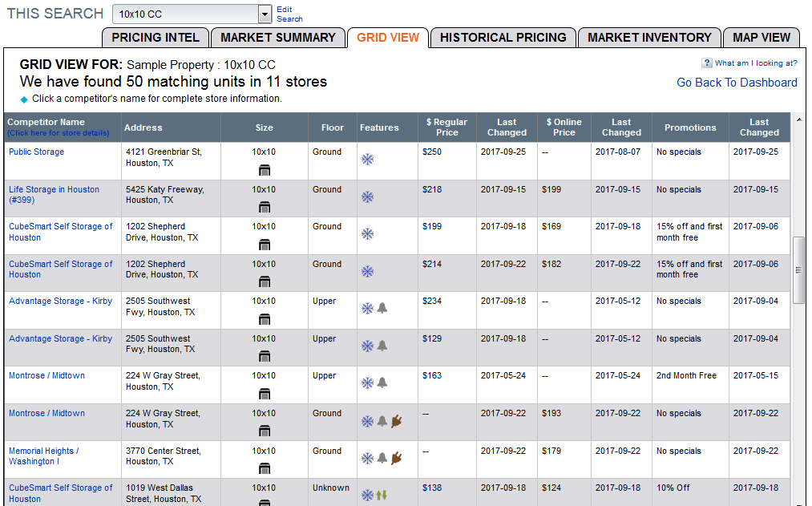
Task: Open Advantage Storage - Kirby in the $129 row
Action: coord(61,338)
